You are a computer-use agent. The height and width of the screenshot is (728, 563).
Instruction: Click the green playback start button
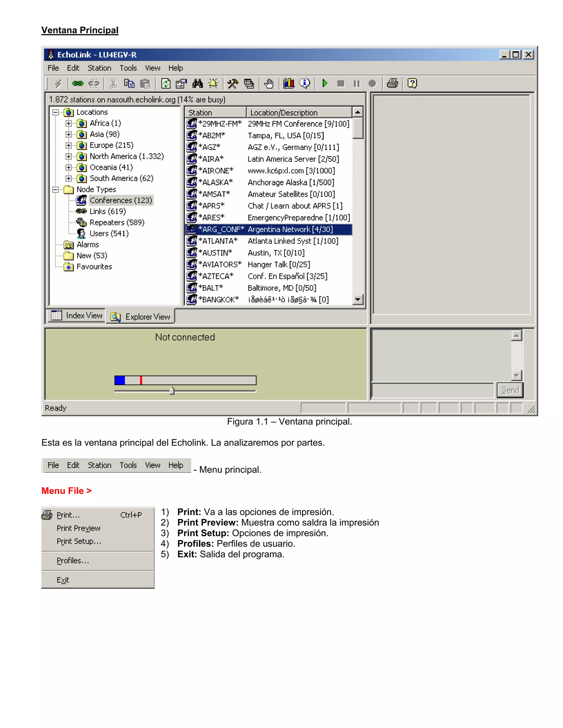tap(325, 83)
